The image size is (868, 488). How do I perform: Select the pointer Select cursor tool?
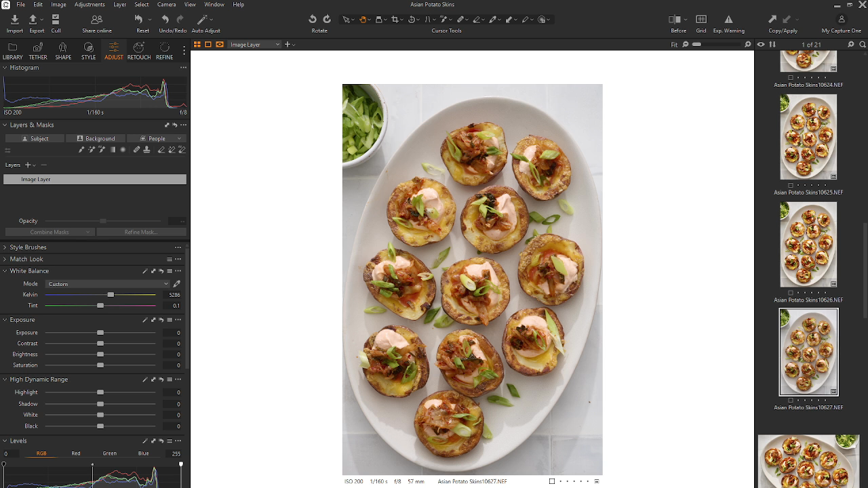click(x=347, y=20)
